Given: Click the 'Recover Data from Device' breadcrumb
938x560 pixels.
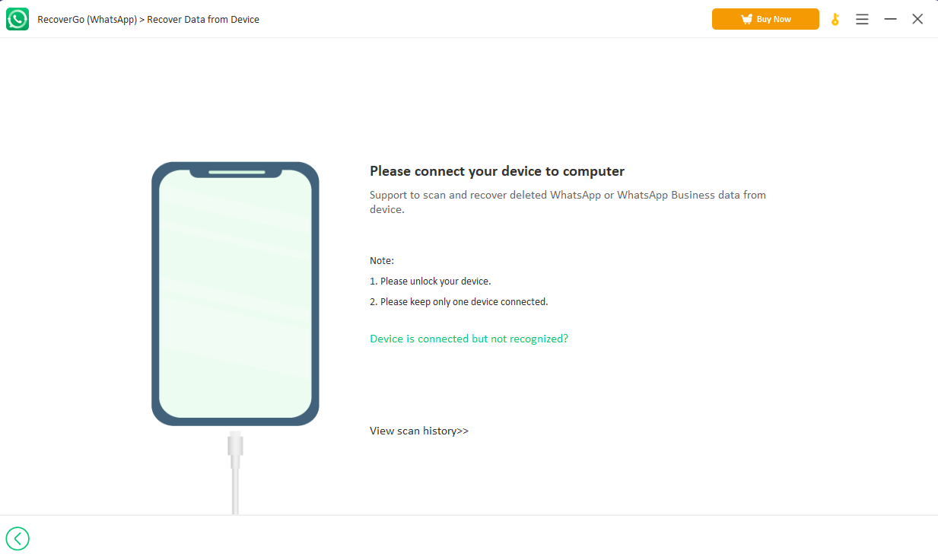Looking at the screenshot, I should pos(203,20).
